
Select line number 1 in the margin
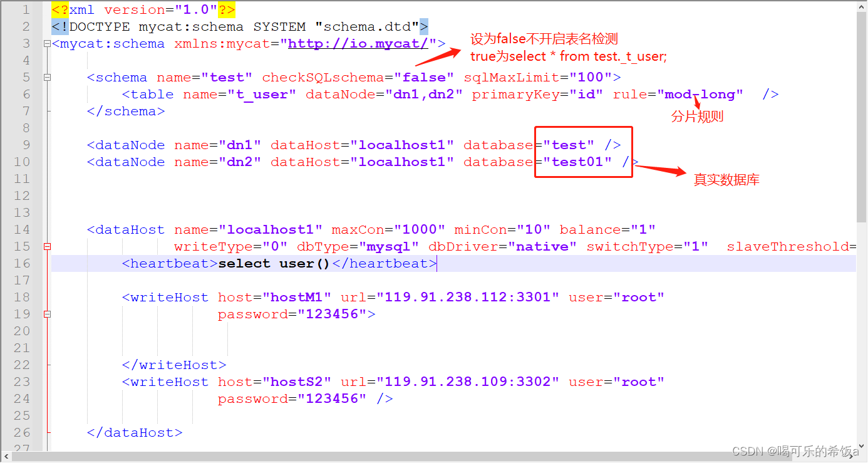[x=26, y=10]
